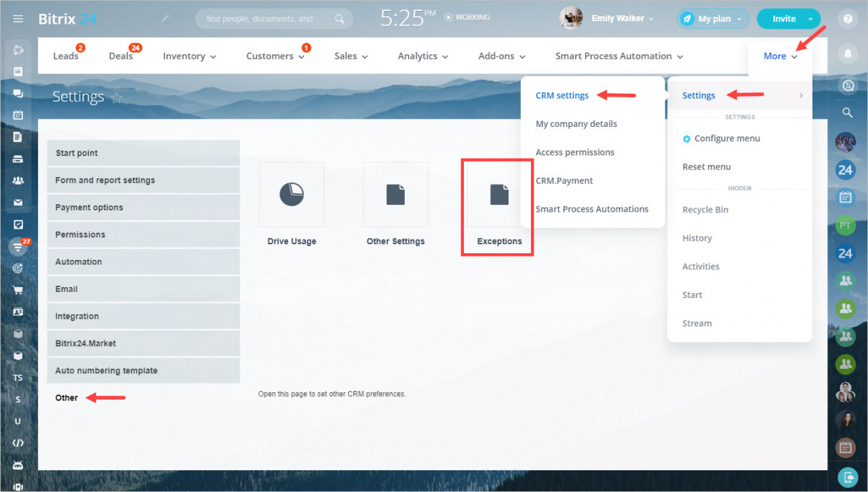Viewport: 868px width, 492px height.
Task: Open the target goal icon in left sidebar
Action: pyautogui.click(x=18, y=268)
